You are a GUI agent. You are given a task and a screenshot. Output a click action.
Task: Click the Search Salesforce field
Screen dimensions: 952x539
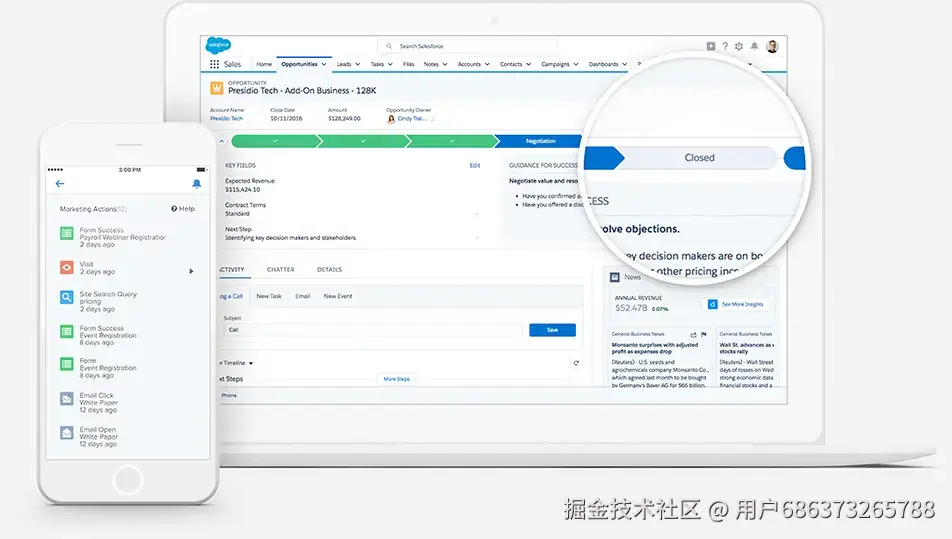click(468, 46)
